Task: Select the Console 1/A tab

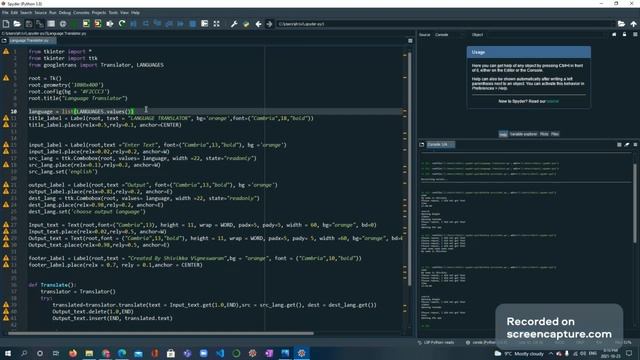Action: click(x=440, y=144)
